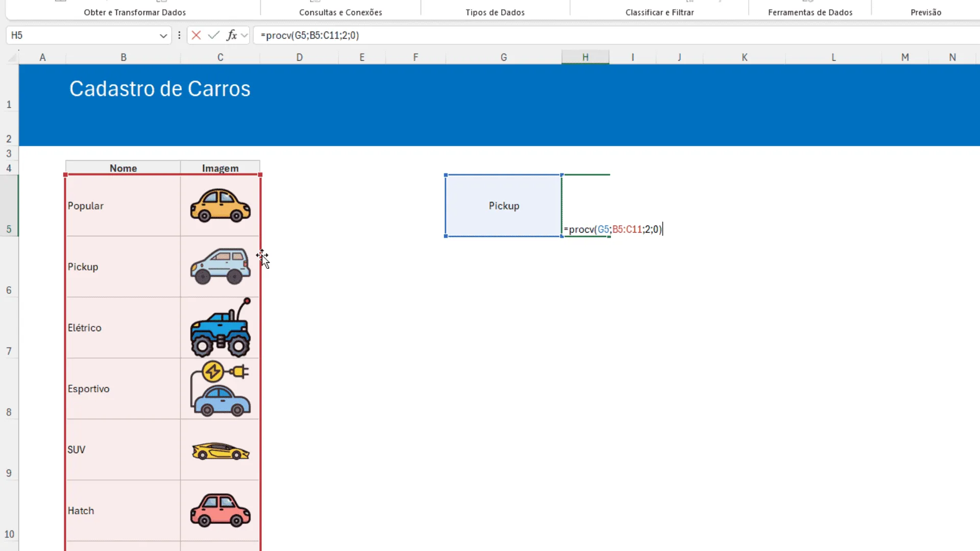This screenshot has width=980, height=551.
Task: Click Consultas e Conexões group label
Action: tap(340, 12)
